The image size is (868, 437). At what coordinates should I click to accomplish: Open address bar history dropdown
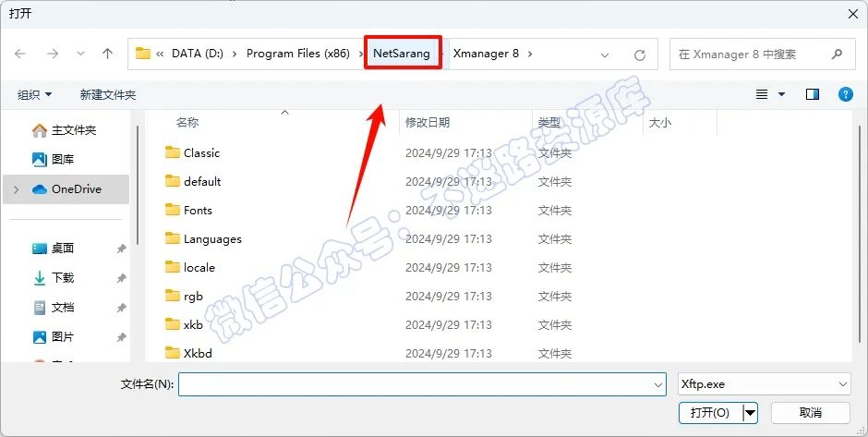[605, 55]
